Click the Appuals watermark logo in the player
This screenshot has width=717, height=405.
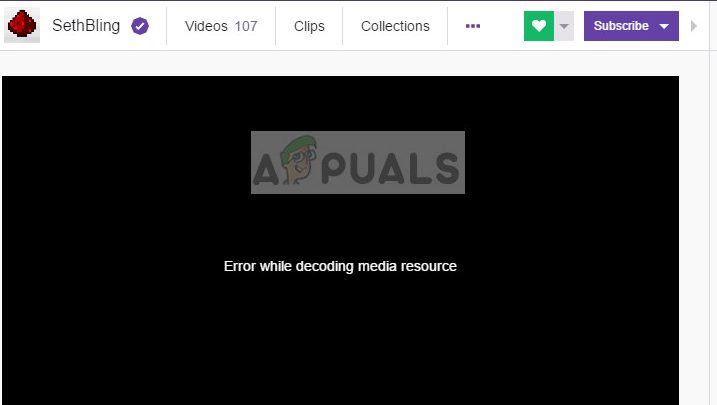tap(358, 162)
